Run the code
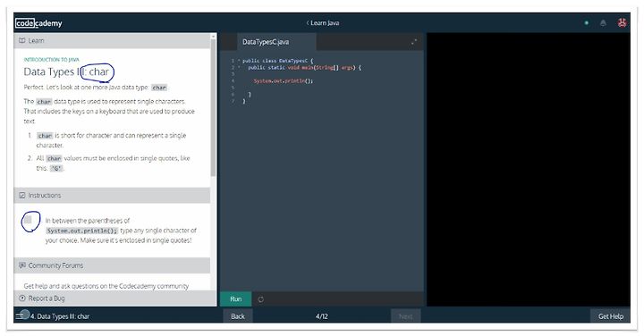The image size is (644, 336). tap(236, 299)
